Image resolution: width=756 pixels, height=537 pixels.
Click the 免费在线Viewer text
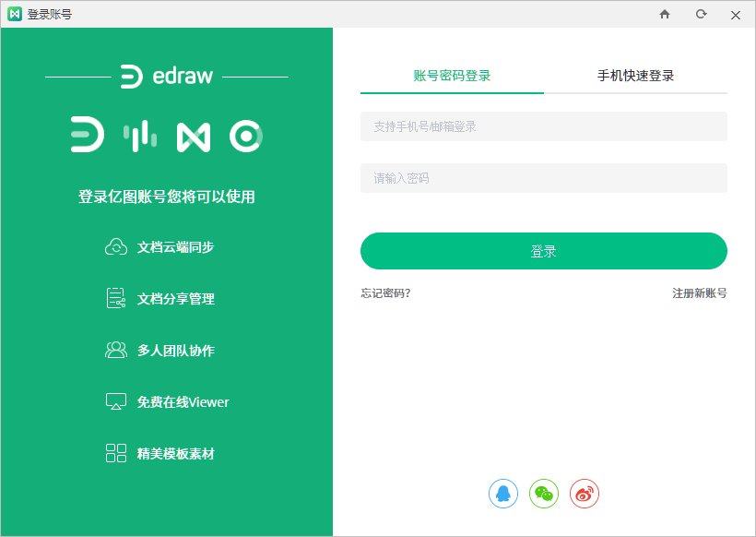183,402
